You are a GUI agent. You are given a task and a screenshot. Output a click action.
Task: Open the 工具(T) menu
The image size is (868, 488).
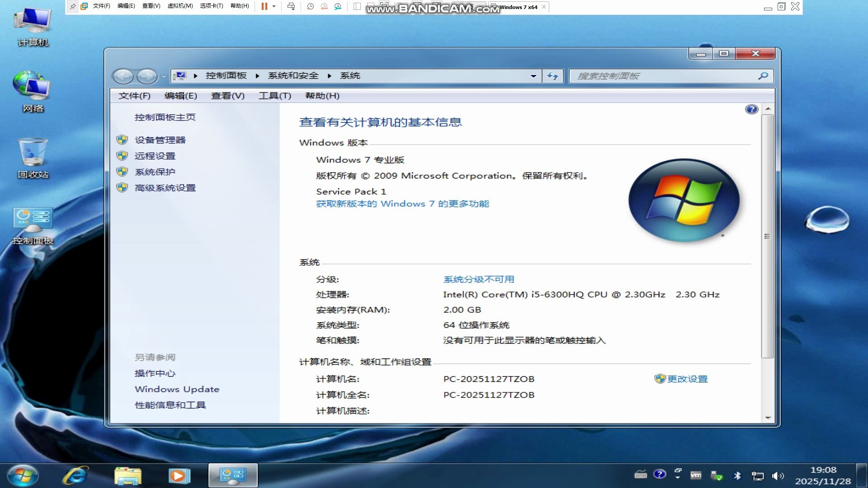pyautogui.click(x=274, y=96)
